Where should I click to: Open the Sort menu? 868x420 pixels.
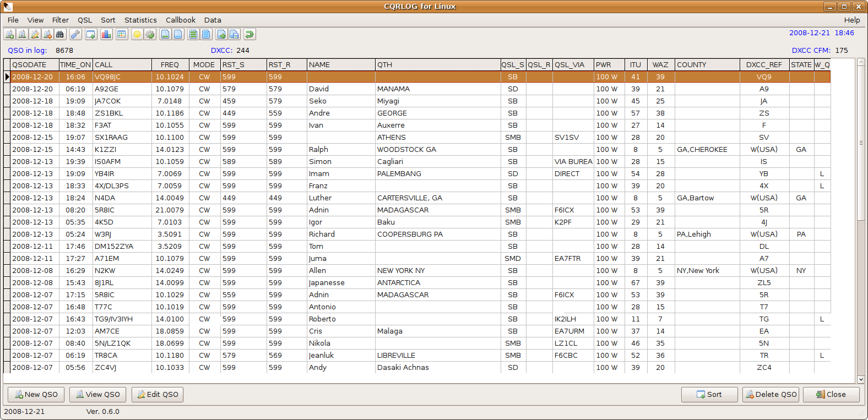[108, 20]
